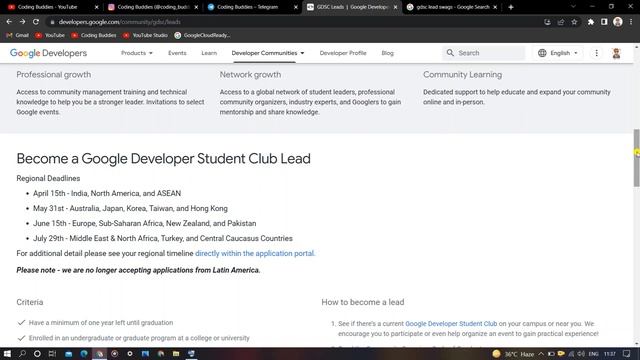Go back to the previous page
Viewport: 640px width, 360px height.
click(9, 22)
